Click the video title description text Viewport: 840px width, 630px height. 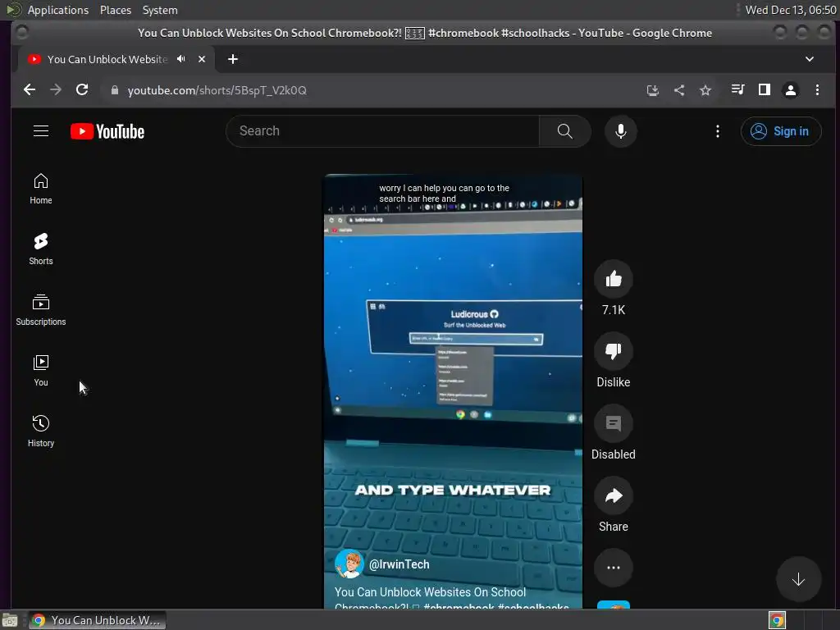click(452, 599)
